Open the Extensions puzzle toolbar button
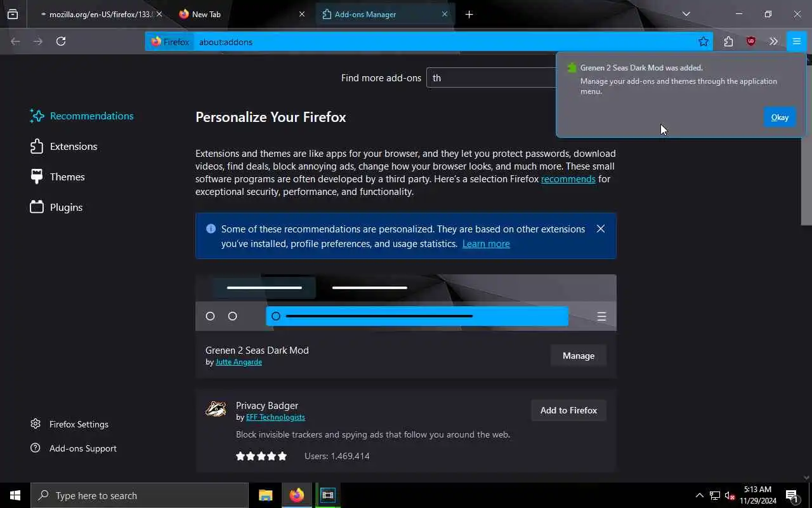This screenshot has width=812, height=508. click(728, 41)
